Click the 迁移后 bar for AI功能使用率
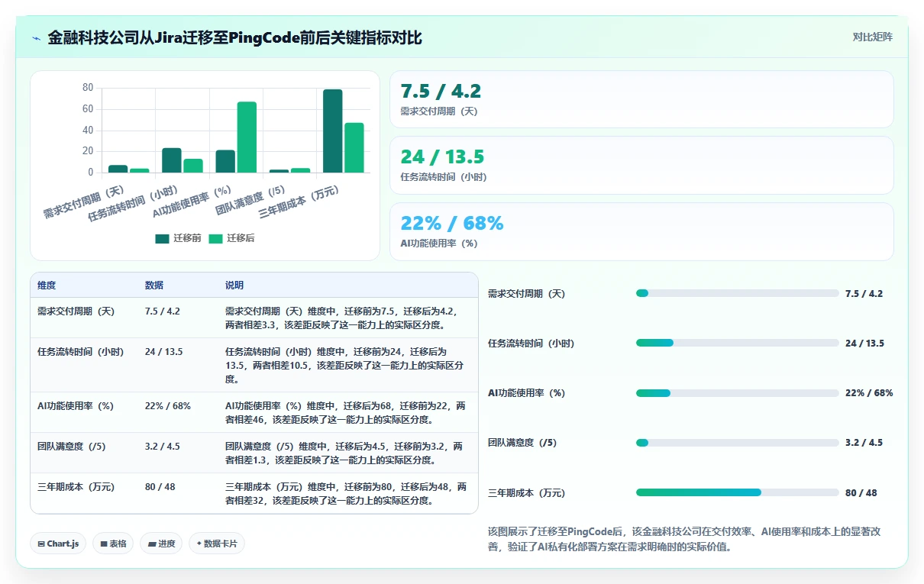This screenshot has width=924, height=584. pyautogui.click(x=247, y=137)
